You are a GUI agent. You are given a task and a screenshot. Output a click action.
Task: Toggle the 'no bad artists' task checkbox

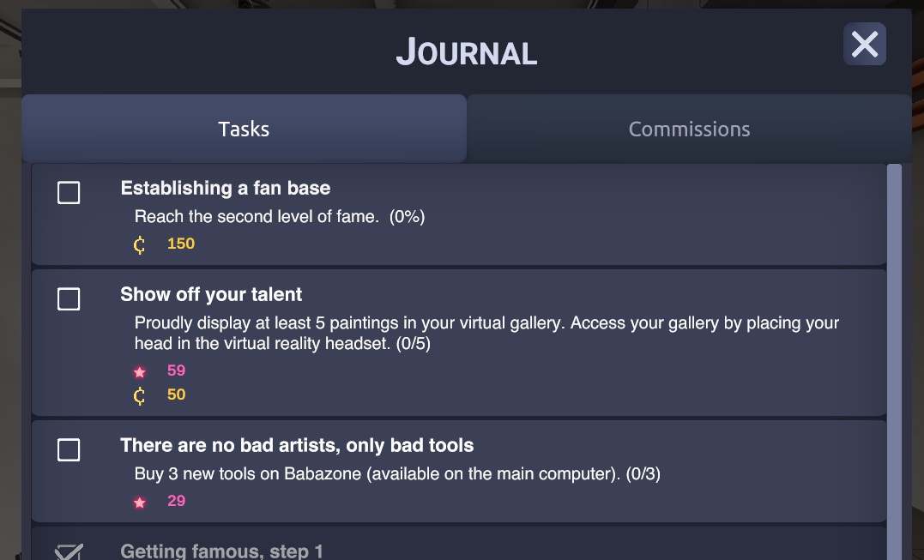[69, 450]
